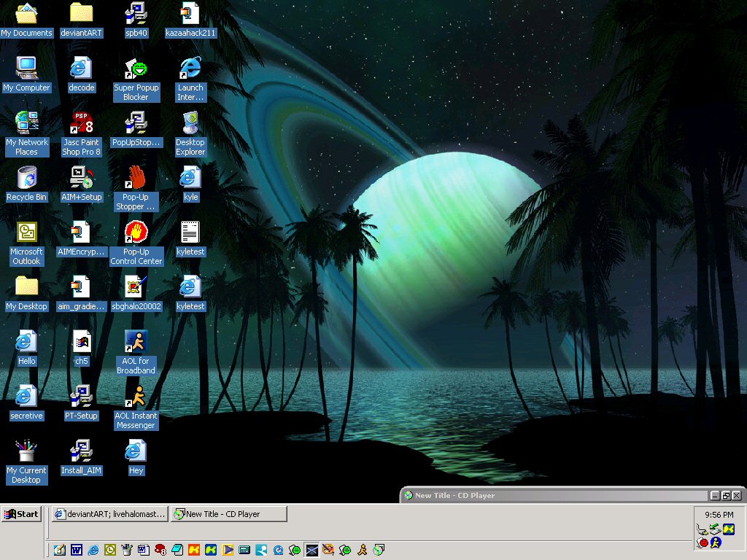This screenshot has width=747, height=560.
Task: Click the New Title - CD Player title bar
Action: pos(573,495)
